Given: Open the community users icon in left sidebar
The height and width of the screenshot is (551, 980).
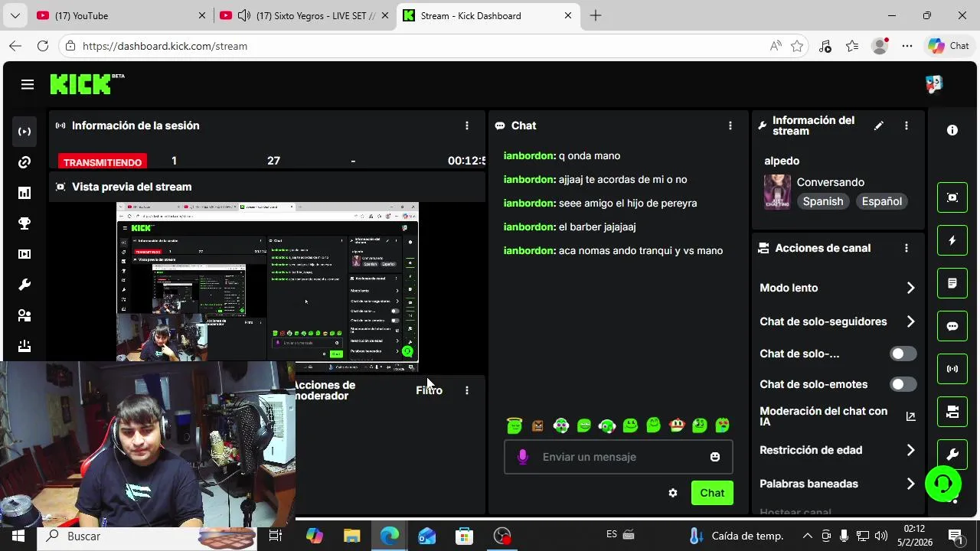Looking at the screenshot, I should pos(24,315).
